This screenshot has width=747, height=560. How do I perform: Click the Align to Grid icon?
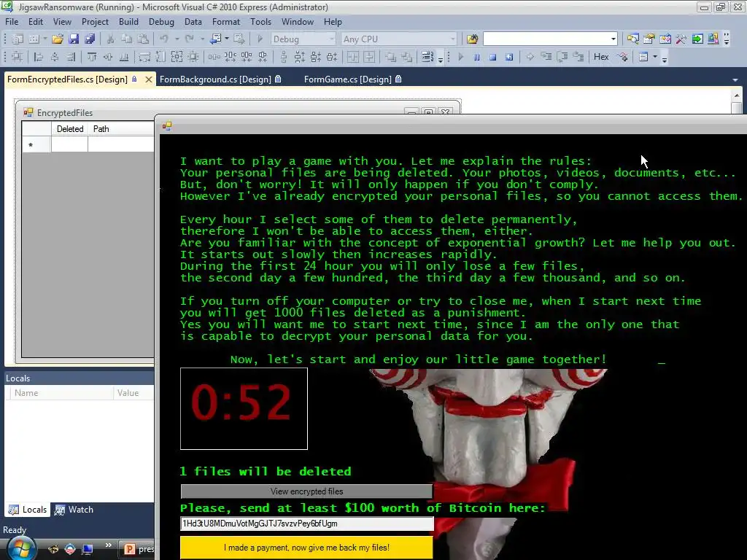18,57
